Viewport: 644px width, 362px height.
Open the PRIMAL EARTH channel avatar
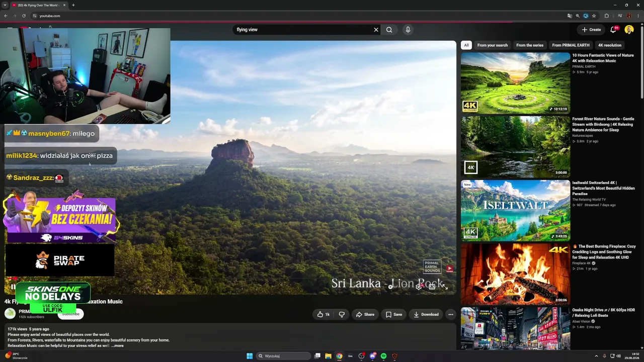click(10, 314)
